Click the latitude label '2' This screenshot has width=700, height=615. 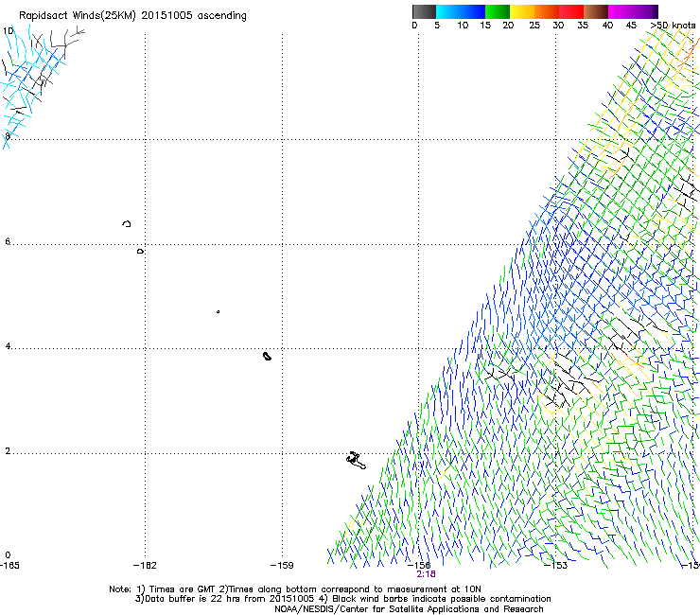8,451
